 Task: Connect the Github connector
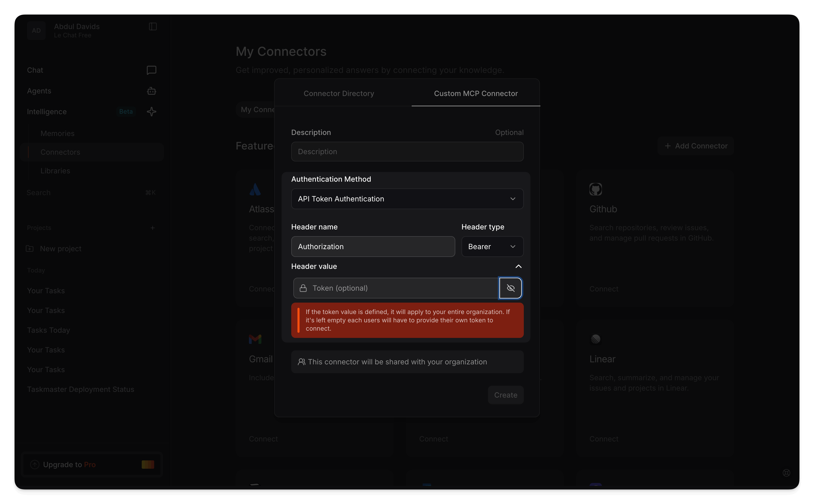604,289
